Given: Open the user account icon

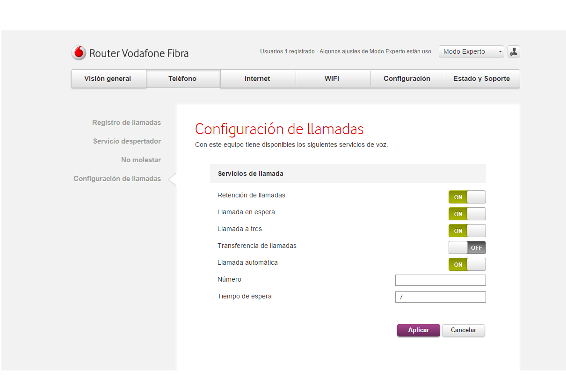Looking at the screenshot, I should (513, 51).
